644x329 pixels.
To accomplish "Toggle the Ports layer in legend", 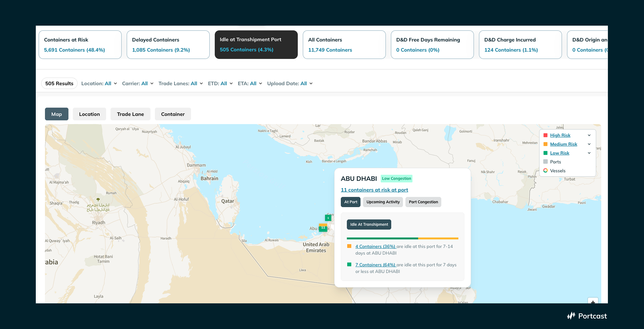I will coord(555,162).
